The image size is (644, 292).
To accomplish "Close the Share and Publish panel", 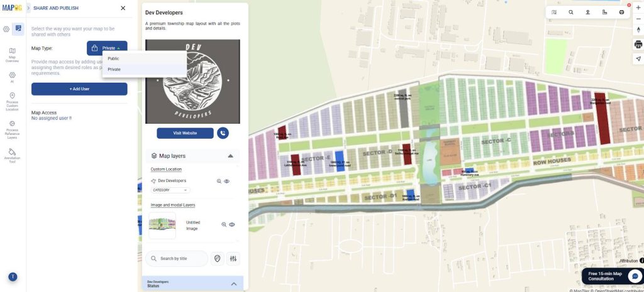I will tap(123, 8).
